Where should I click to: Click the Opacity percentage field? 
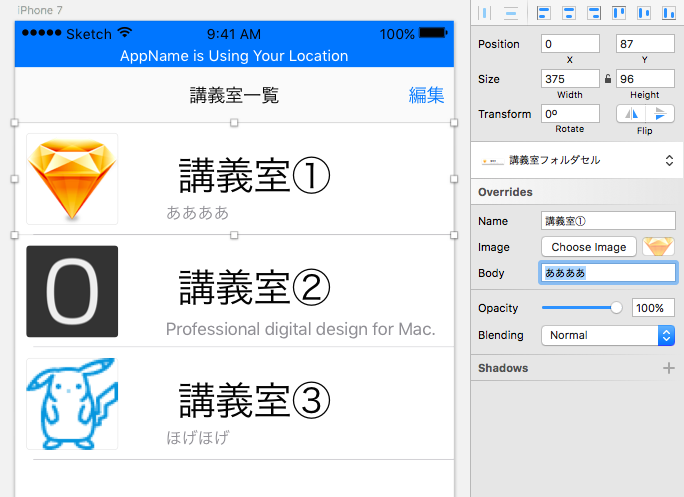(x=653, y=308)
